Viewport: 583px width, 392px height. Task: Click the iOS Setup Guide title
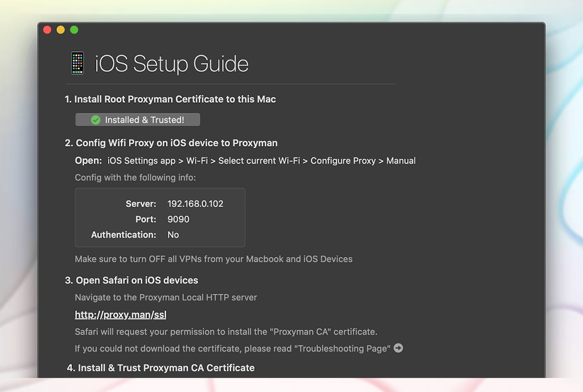(x=172, y=63)
